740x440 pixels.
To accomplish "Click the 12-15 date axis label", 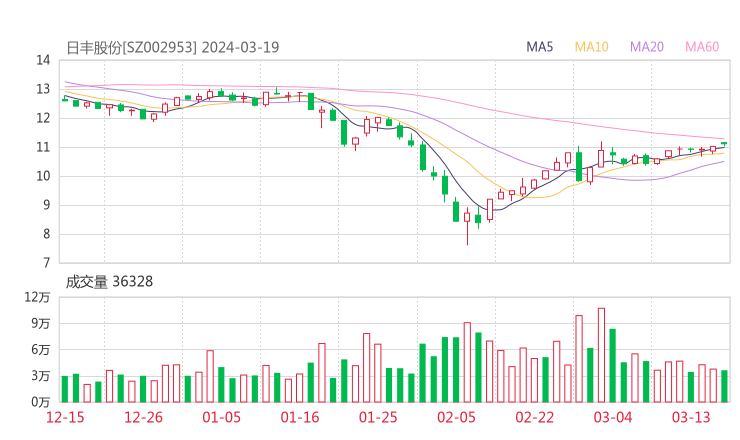I will [65, 417].
